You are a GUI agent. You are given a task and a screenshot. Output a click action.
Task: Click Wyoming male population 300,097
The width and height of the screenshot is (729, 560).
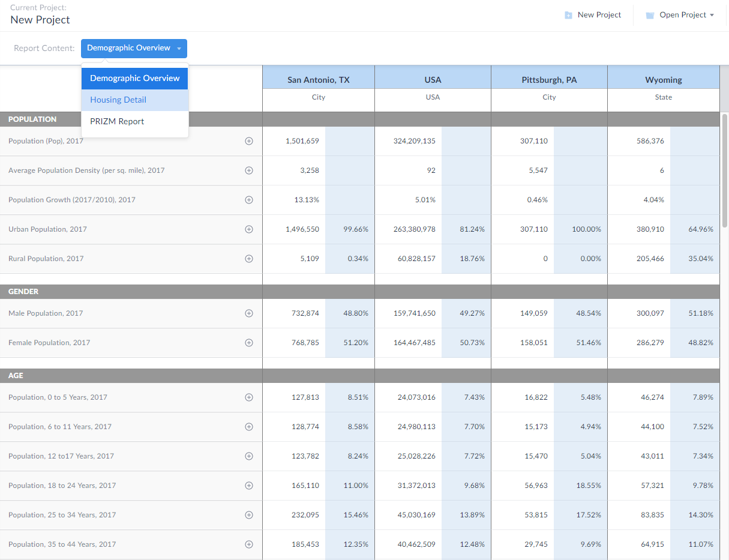[650, 313]
